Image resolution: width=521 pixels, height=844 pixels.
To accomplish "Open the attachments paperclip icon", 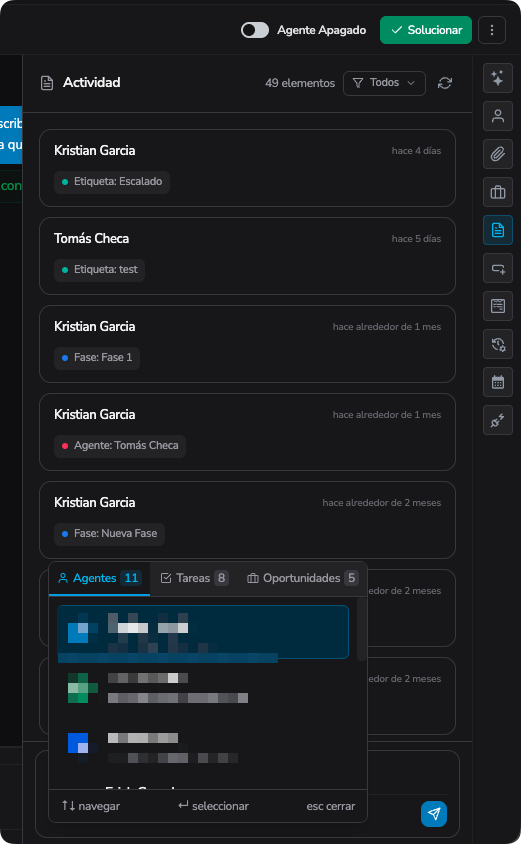I will pos(498,154).
